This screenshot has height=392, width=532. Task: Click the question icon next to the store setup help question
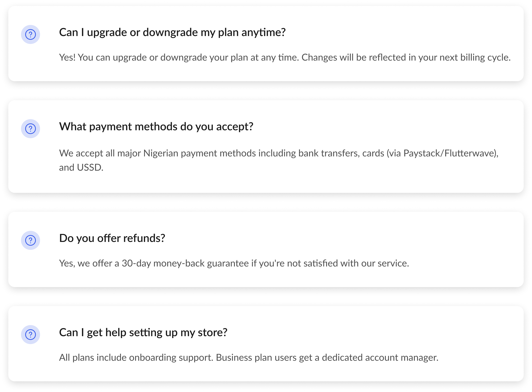point(30,334)
